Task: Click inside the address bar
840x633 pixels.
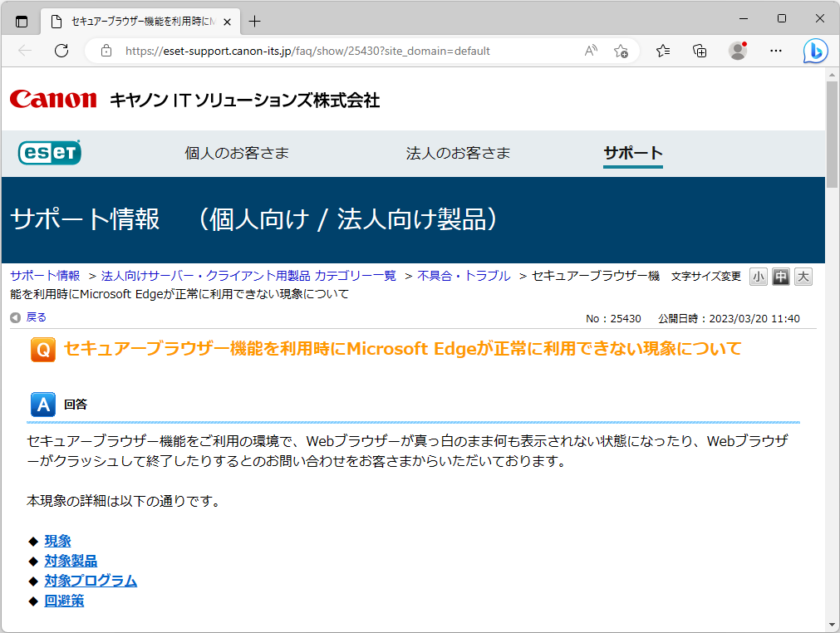Action: tap(332, 50)
